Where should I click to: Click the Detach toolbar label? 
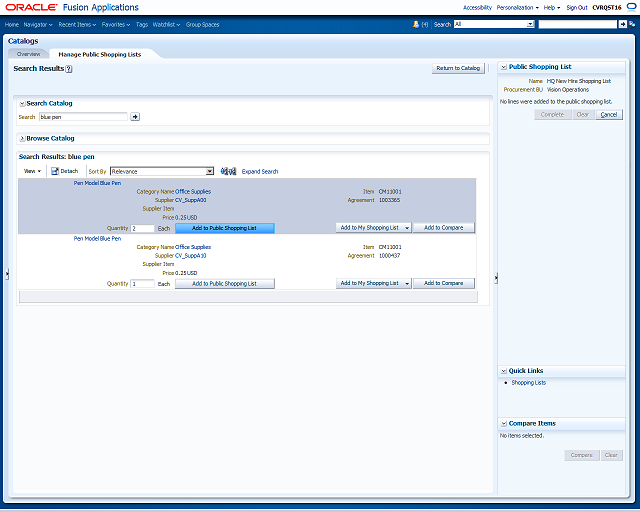coord(69,171)
